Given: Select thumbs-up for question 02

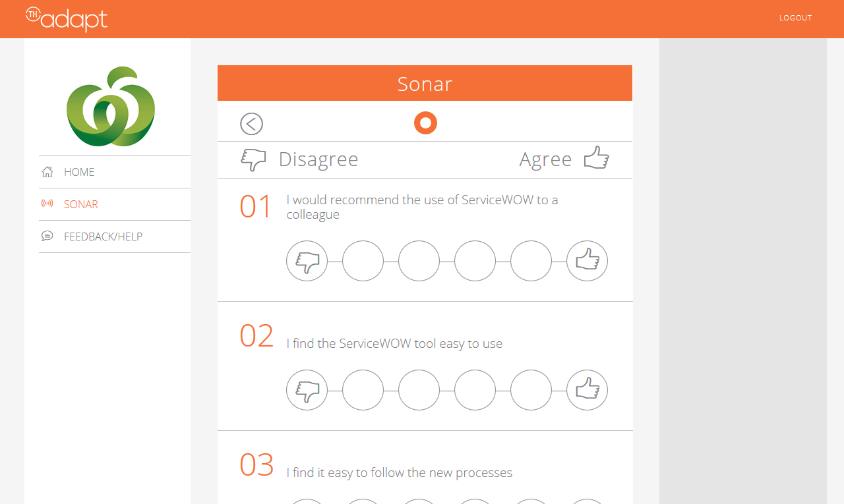Looking at the screenshot, I should [588, 390].
